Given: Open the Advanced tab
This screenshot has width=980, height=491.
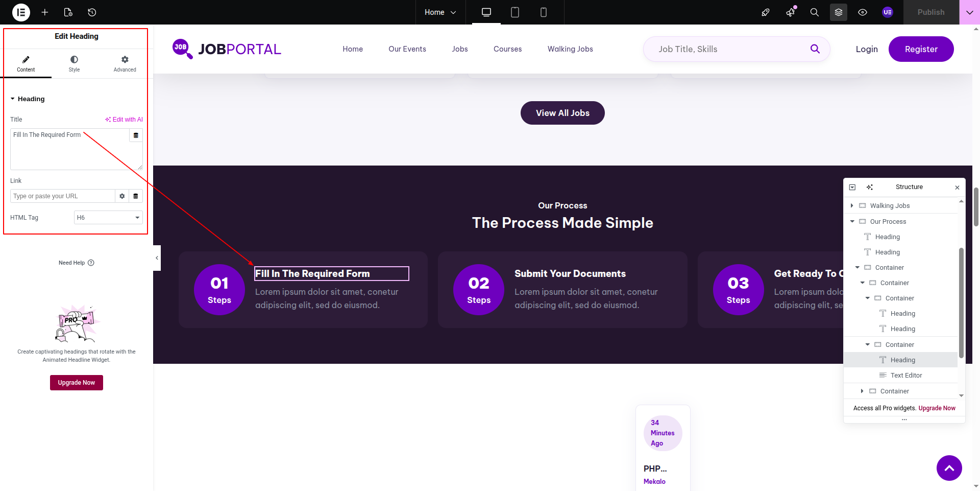Looking at the screenshot, I should coord(125,63).
